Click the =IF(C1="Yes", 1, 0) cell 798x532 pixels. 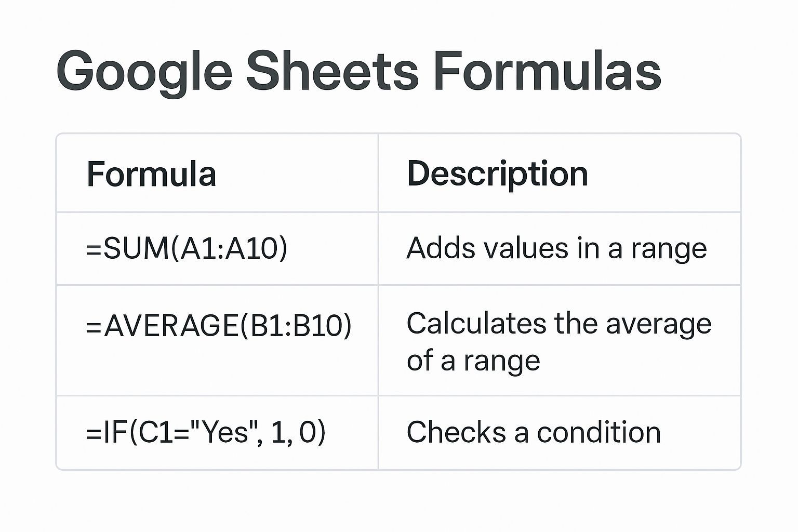(x=206, y=432)
